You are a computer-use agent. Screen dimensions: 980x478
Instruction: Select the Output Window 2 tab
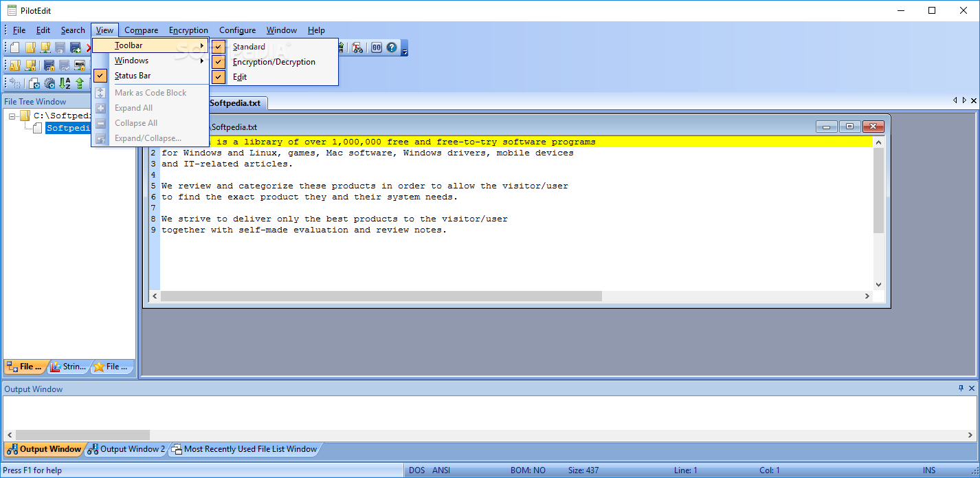coord(126,449)
